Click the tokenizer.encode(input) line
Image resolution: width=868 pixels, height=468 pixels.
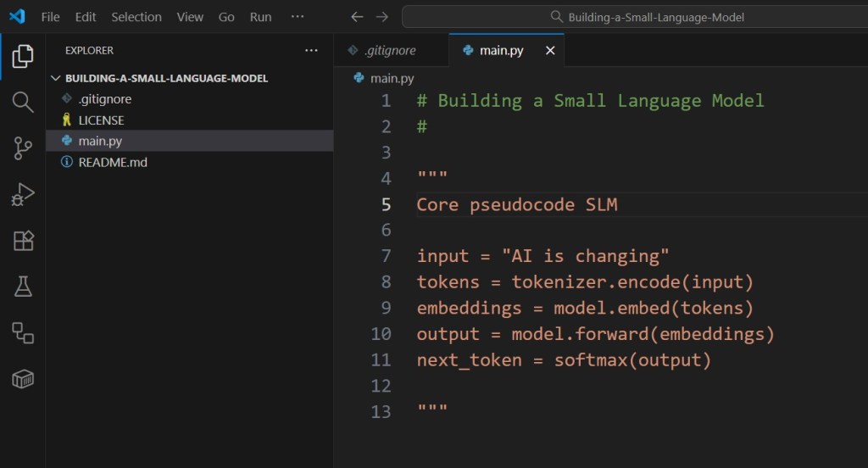pos(585,282)
